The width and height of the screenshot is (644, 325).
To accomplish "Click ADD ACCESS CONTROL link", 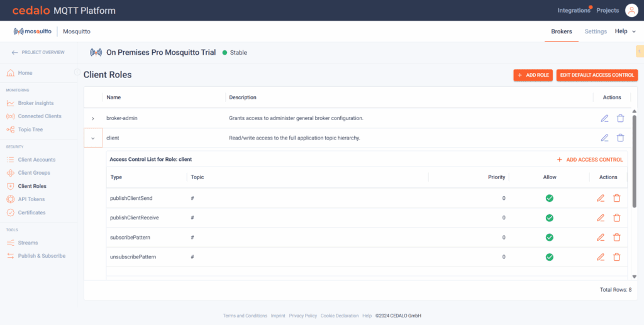I will (x=590, y=160).
